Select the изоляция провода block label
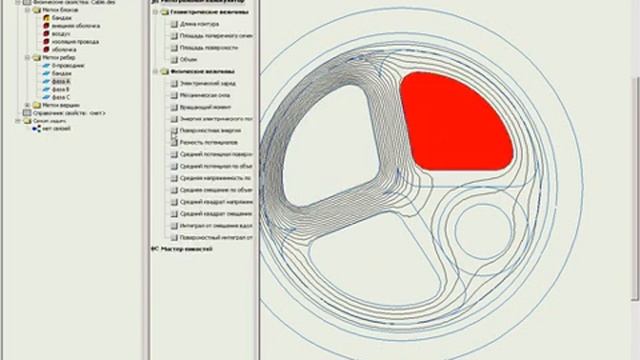Screen dimensions: 640x360 (75, 42)
